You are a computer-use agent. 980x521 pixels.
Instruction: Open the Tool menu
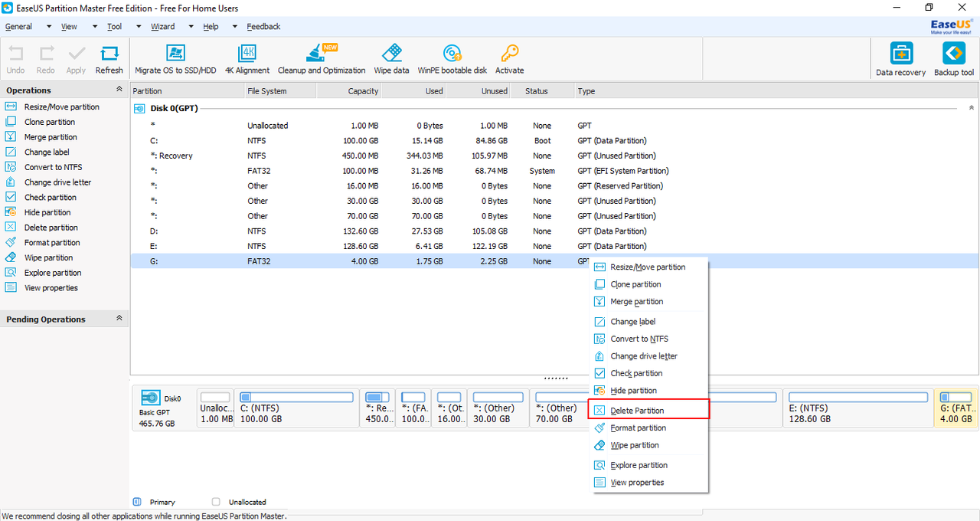114,26
